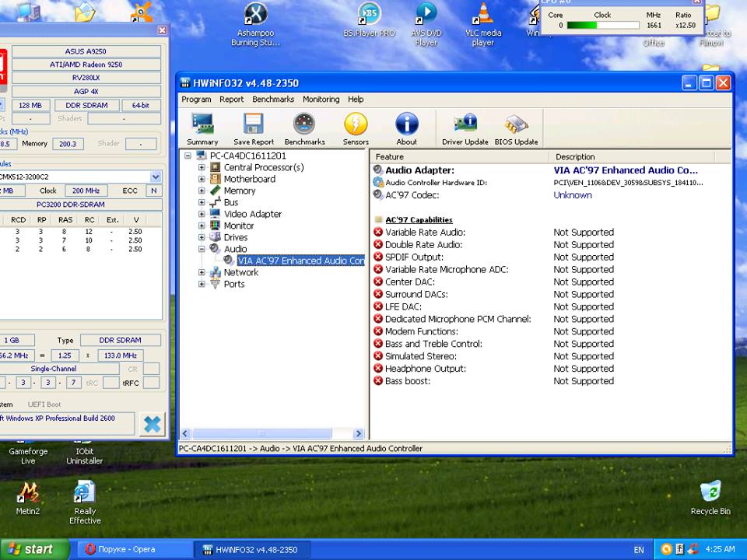Open the Sensors lightning icon

tap(356, 128)
